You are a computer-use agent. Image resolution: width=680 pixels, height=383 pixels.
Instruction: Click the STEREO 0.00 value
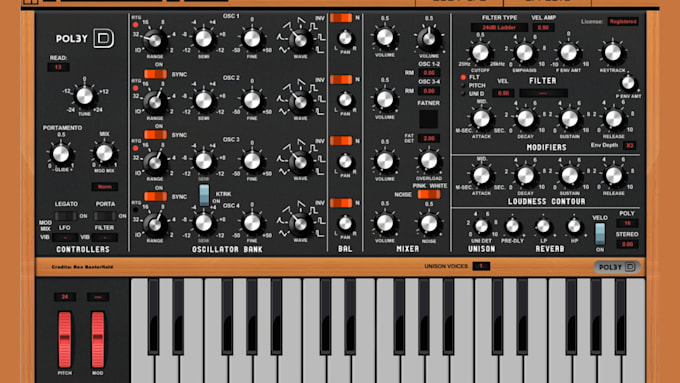(627, 244)
